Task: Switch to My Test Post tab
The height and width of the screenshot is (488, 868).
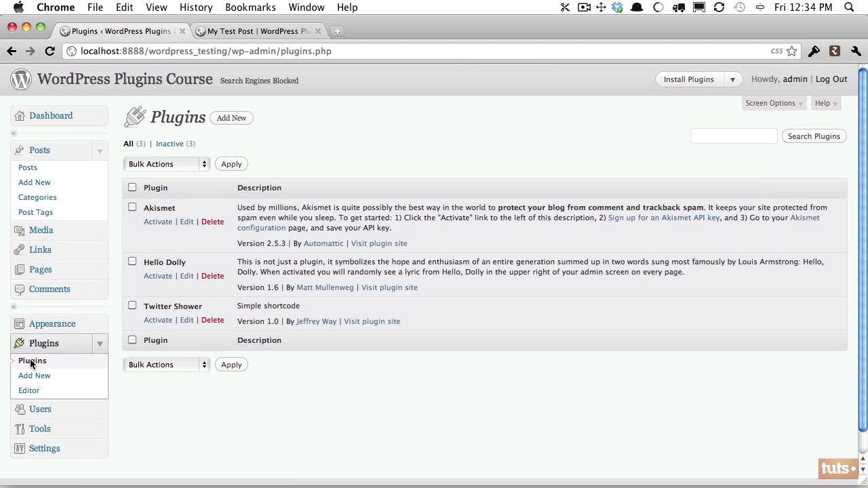Action: tap(258, 31)
